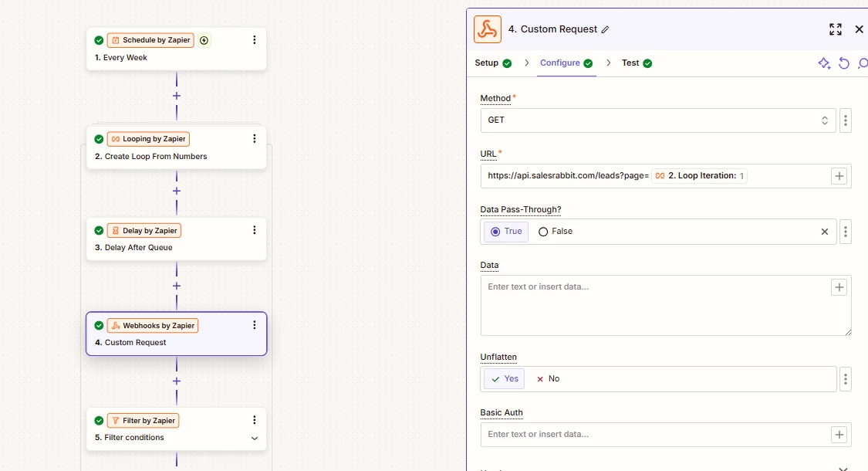Screen dimensions: 868x471
Task: Select the 2. Create Loop From Numbers step
Action: 177,147
